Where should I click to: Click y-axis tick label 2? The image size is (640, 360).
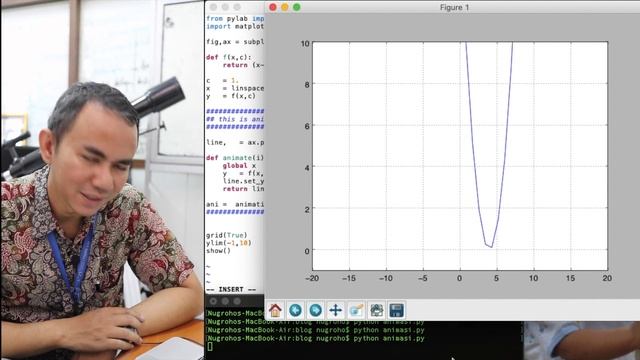click(x=307, y=209)
